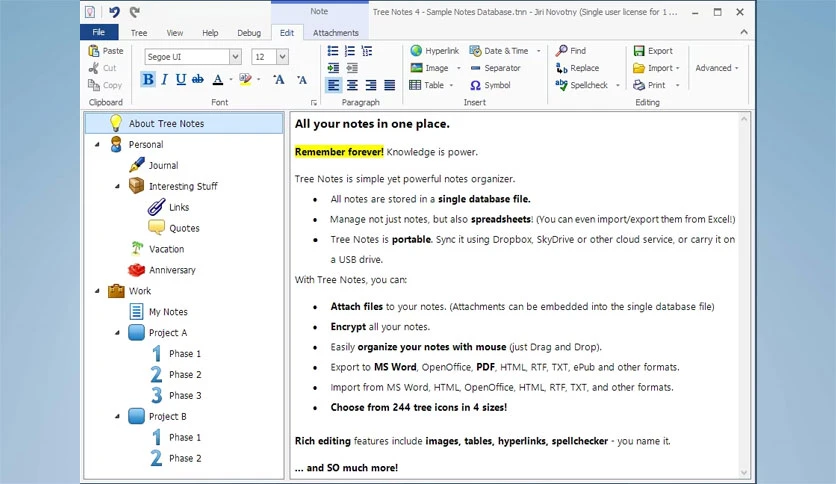Open the Segoe UI font dropdown arrow
This screenshot has width=836, height=484.
pos(235,57)
